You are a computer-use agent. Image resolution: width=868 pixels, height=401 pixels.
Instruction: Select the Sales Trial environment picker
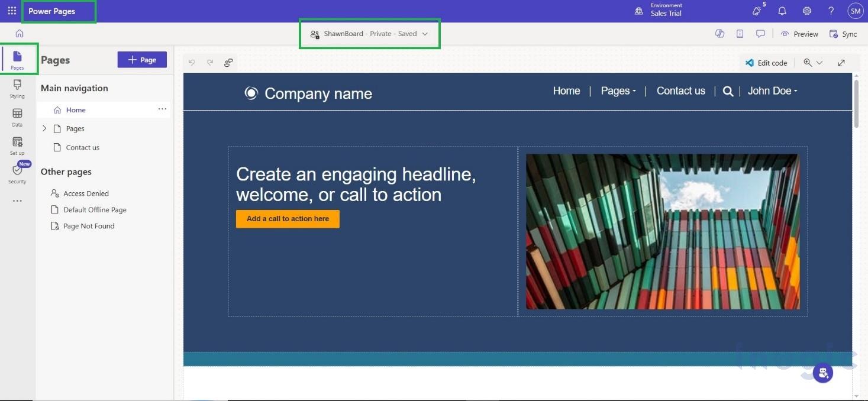666,10
